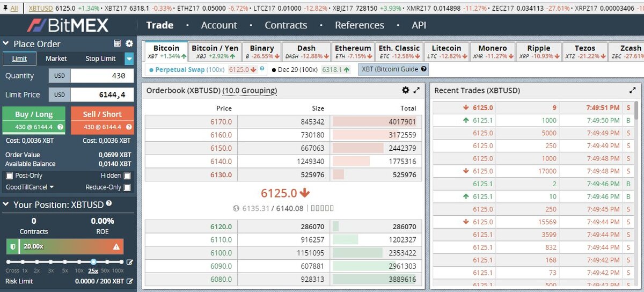The image size is (644, 292).
Task: Click the 6130.0 ask price row
Action: (x=283, y=175)
